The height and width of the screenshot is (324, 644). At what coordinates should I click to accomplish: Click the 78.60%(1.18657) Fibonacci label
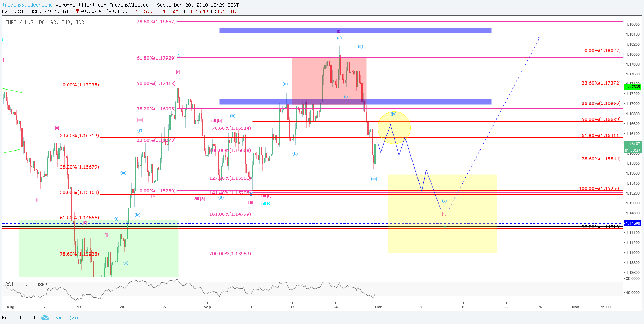(156, 22)
